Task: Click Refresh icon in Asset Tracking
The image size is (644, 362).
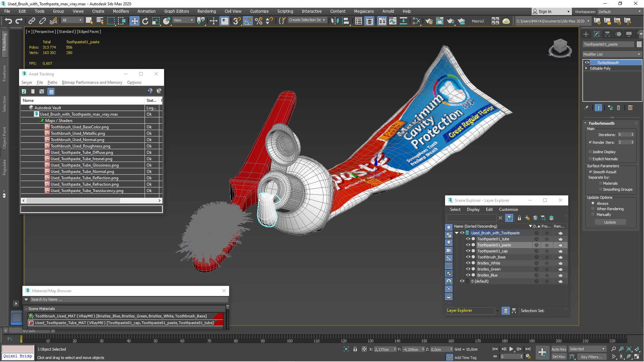Action: (24, 91)
